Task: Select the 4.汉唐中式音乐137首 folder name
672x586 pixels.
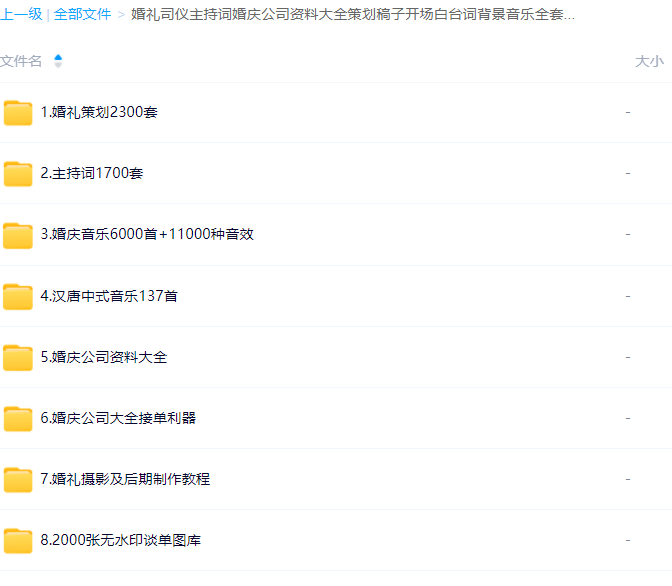Action: click(x=109, y=297)
